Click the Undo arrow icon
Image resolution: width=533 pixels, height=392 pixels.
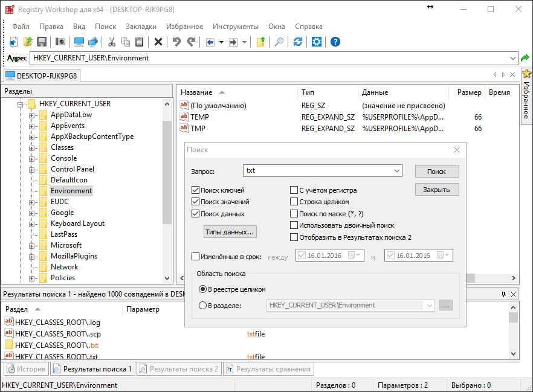click(x=176, y=42)
